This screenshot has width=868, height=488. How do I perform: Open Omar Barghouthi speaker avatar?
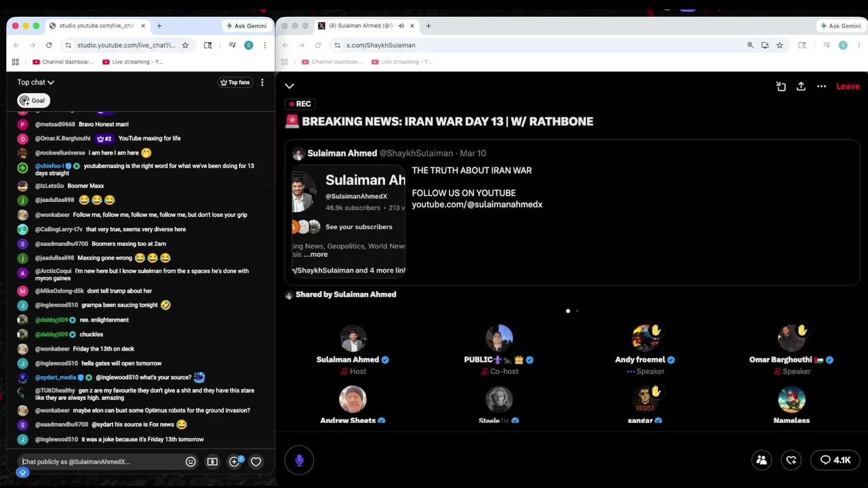pos(791,339)
